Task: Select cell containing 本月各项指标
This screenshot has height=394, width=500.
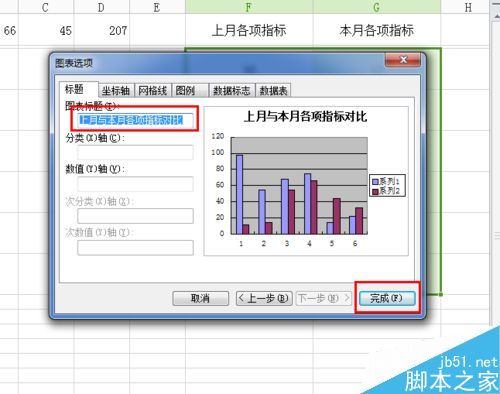Action: pos(377,30)
